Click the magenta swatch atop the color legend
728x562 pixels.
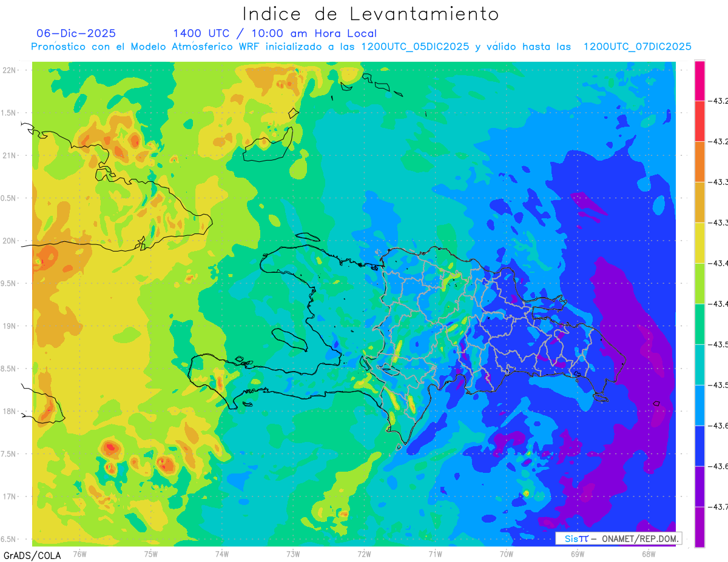(699, 80)
